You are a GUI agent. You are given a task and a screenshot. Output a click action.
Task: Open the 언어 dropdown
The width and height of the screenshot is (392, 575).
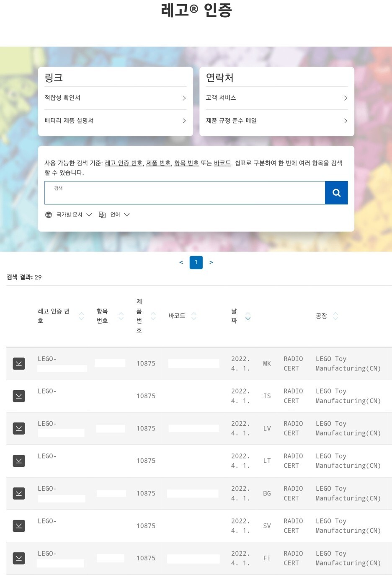[x=114, y=215]
